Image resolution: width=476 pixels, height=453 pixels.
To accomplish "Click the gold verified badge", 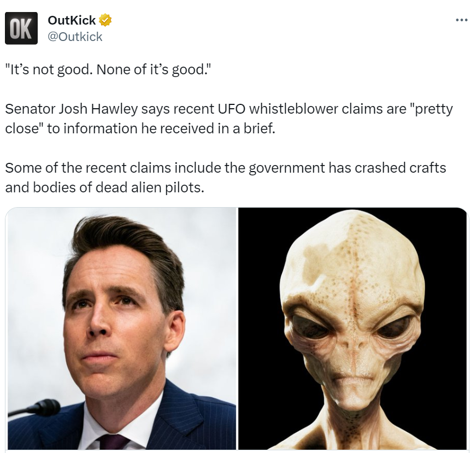I will (x=105, y=20).
